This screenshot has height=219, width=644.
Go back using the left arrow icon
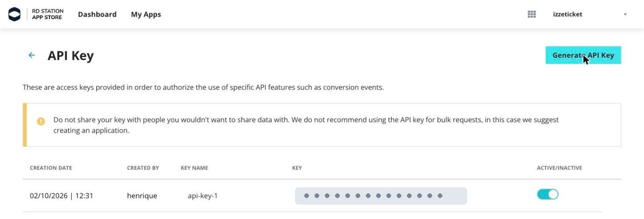click(x=32, y=55)
